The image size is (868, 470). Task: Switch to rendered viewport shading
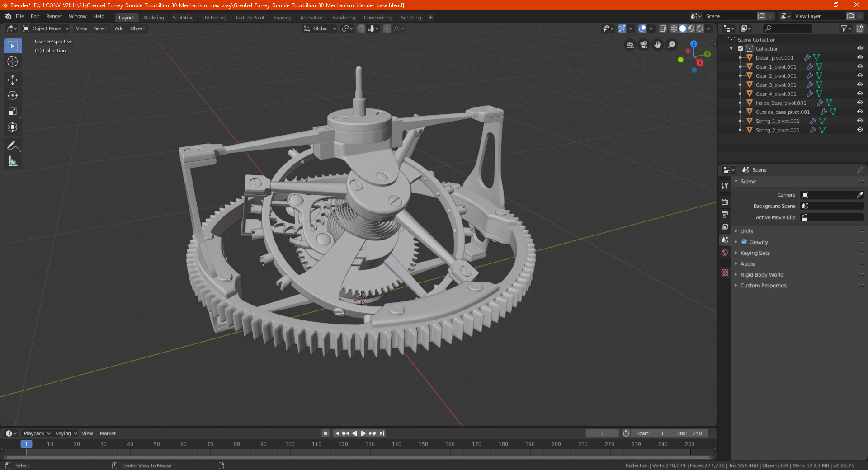coord(700,28)
